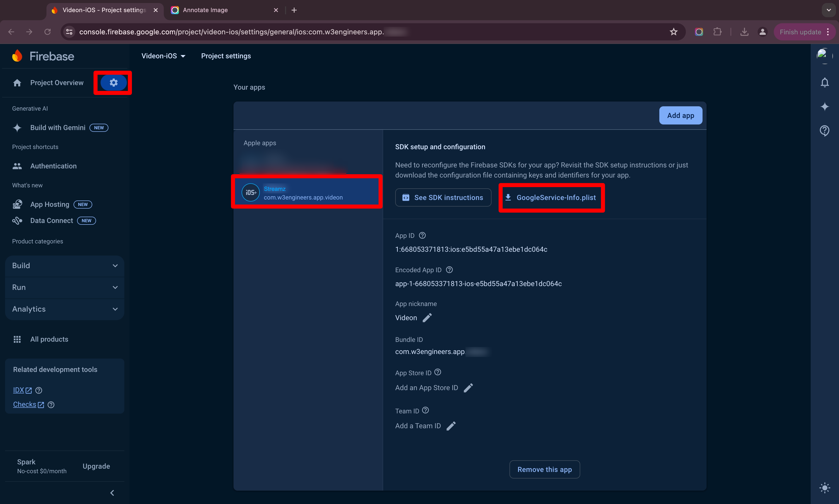
Task: Switch to Annotate Image tab
Action: 224,10
